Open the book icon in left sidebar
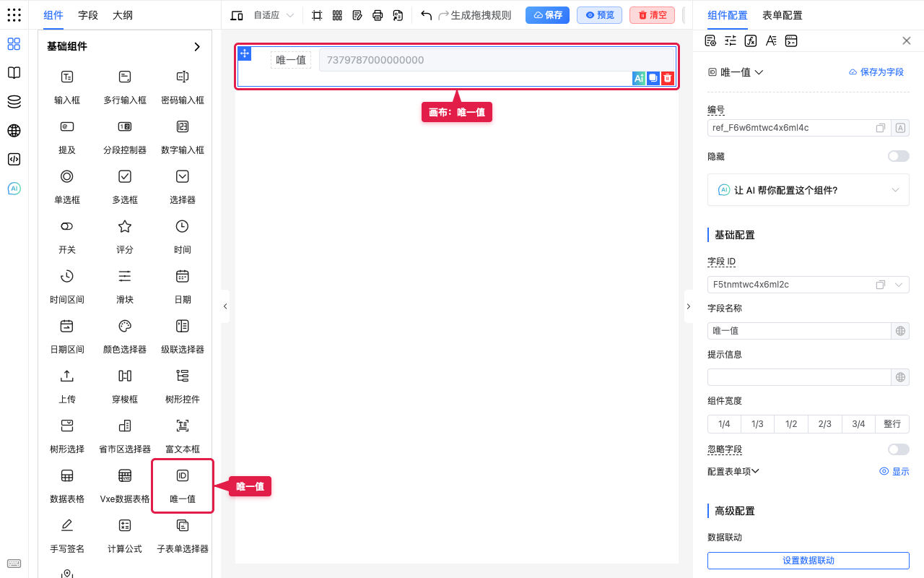Image resolution: width=924 pixels, height=578 pixels. point(14,73)
